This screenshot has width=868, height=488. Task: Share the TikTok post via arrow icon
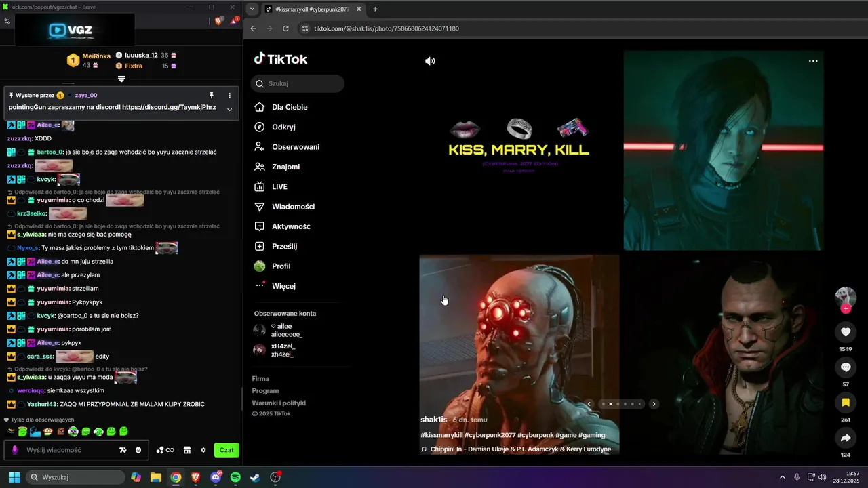[846, 438]
